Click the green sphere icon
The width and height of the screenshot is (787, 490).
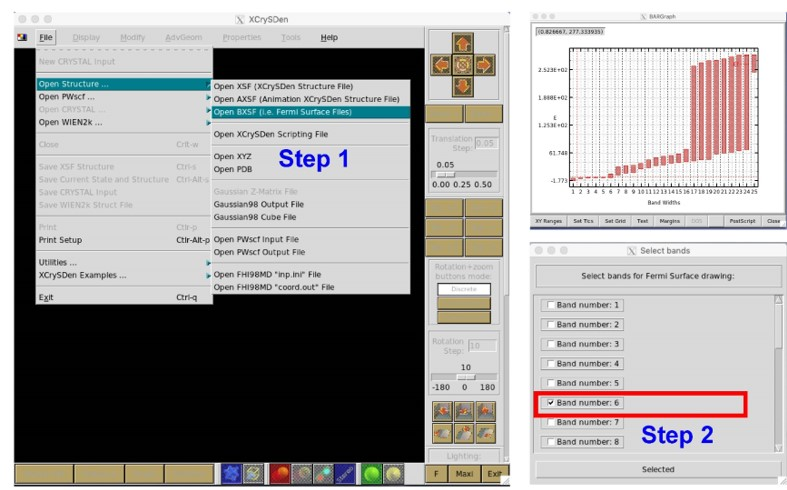[371, 473]
